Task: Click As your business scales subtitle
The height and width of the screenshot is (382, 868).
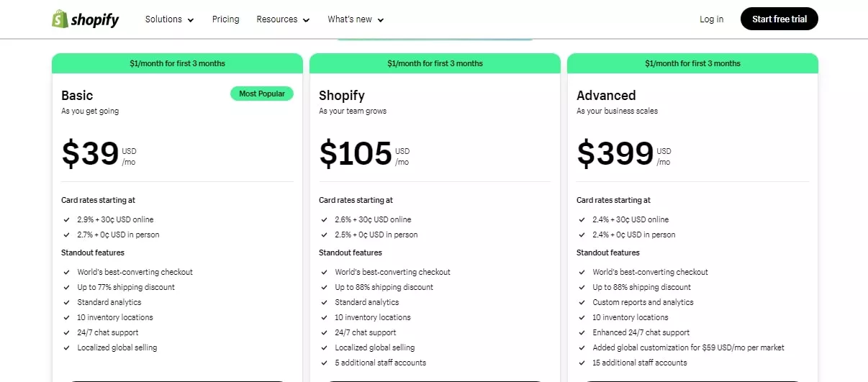Action: [617, 112]
